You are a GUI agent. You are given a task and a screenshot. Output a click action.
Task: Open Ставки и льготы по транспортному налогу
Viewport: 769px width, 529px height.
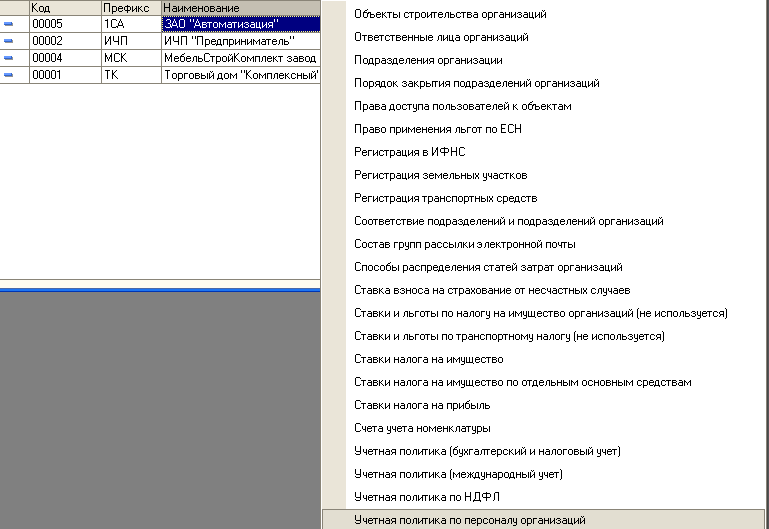pyautogui.click(x=509, y=336)
